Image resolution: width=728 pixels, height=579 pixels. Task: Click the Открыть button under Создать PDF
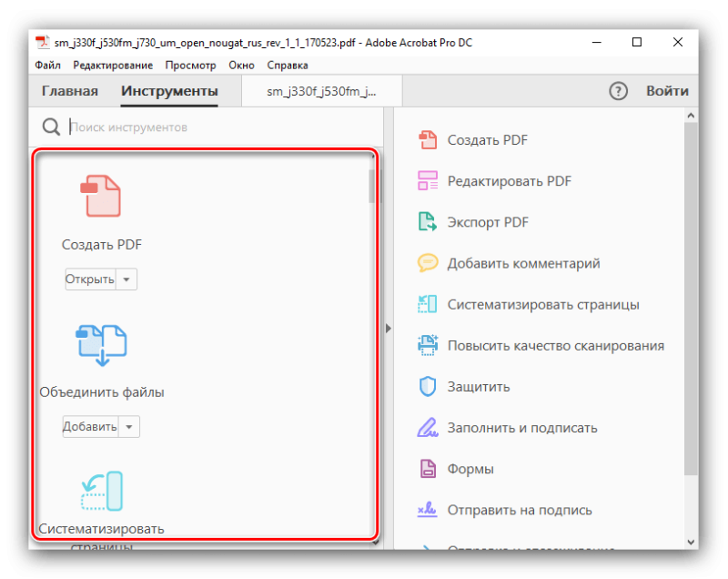click(x=90, y=279)
